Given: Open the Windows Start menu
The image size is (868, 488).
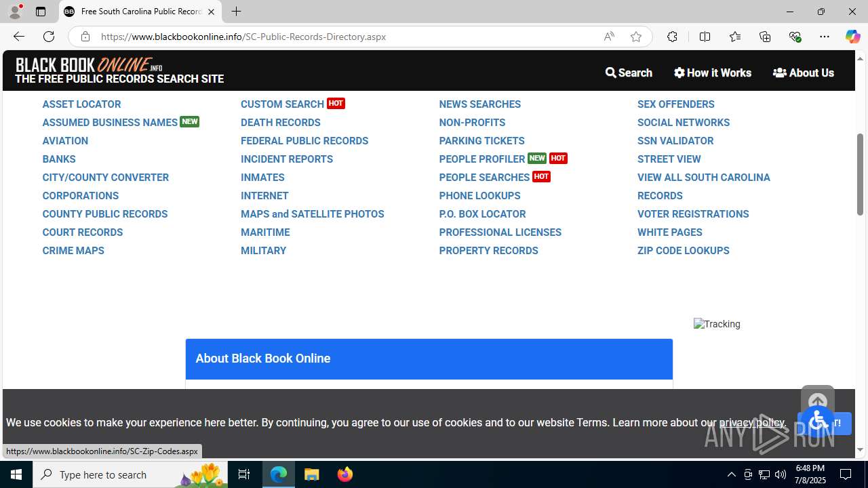Looking at the screenshot, I should tap(16, 474).
